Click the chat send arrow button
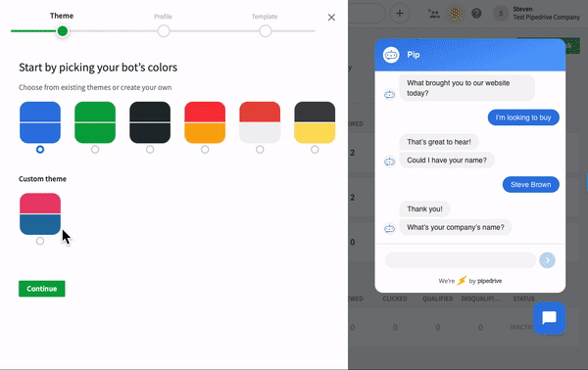588x370 pixels. pyautogui.click(x=547, y=260)
